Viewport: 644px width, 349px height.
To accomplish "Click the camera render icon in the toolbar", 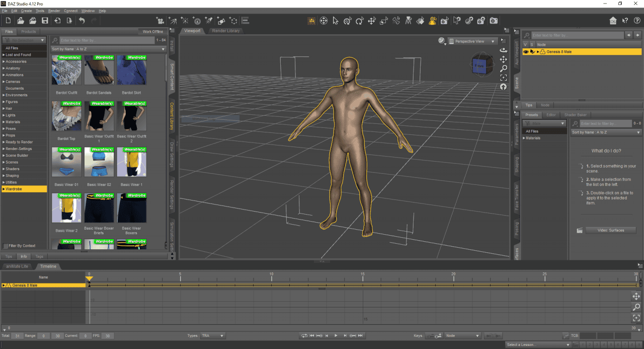I will click(493, 21).
